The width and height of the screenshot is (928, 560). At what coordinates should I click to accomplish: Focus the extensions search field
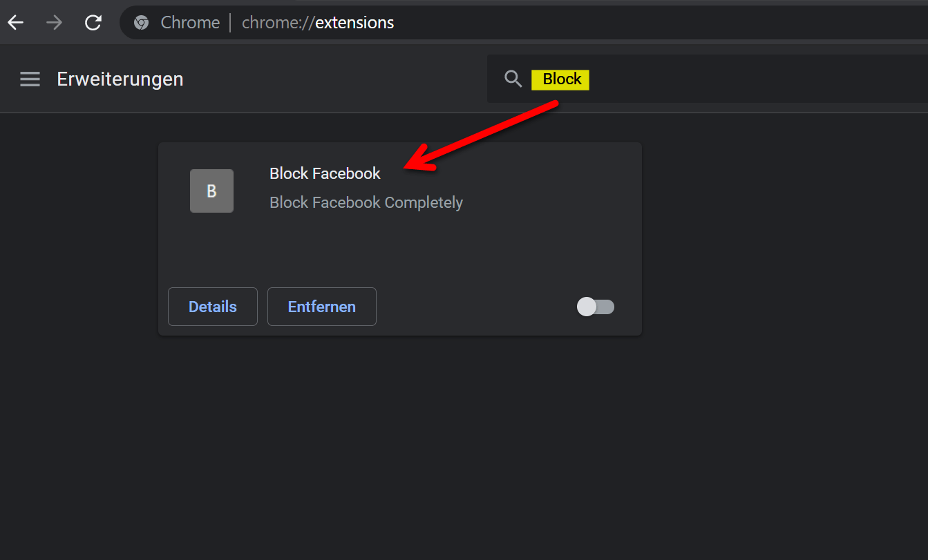[708, 79]
